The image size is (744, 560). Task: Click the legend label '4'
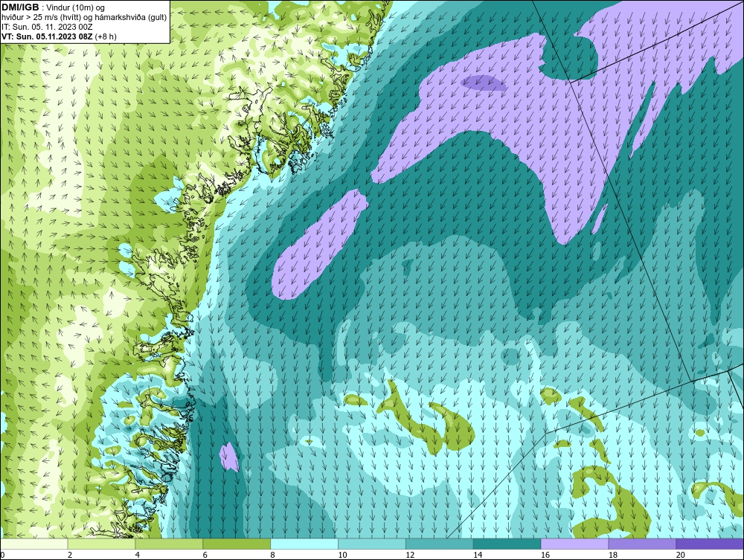click(x=137, y=555)
